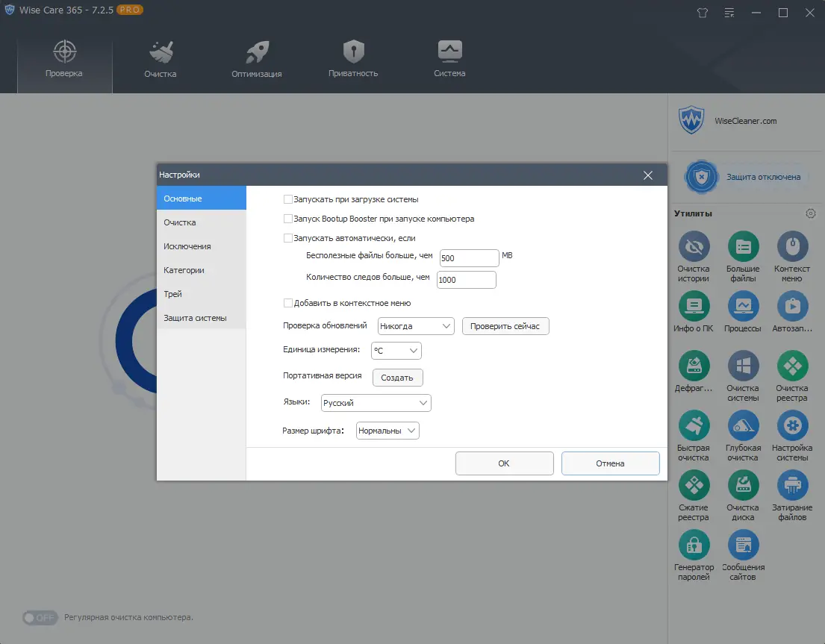Switch to Очистка settings section
The height and width of the screenshot is (644, 825).
click(x=202, y=222)
